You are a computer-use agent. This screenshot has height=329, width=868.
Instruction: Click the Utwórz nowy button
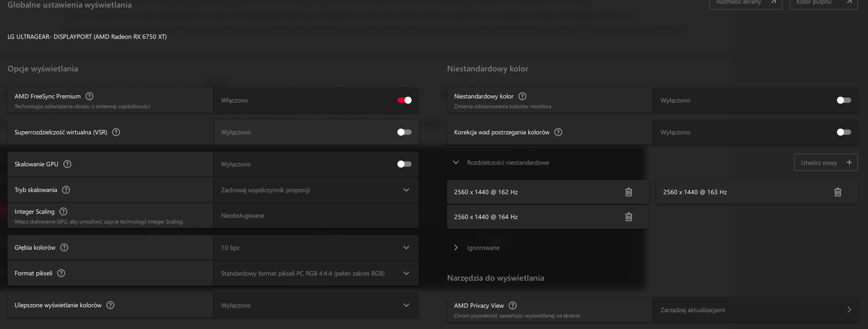(x=825, y=163)
